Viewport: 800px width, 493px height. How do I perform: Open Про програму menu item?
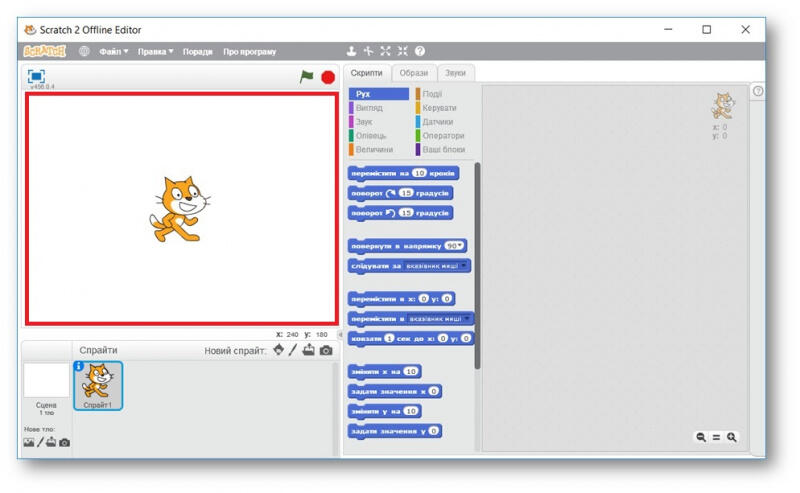click(x=249, y=52)
